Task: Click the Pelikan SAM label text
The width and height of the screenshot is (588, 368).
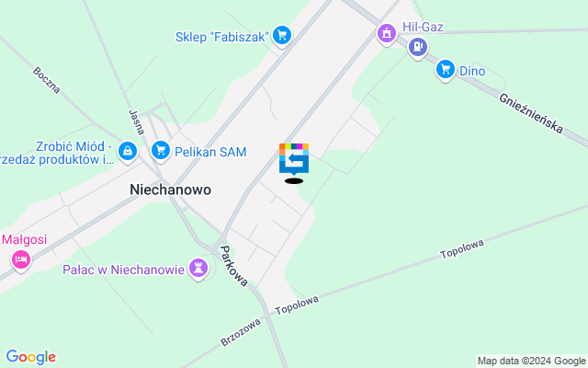Action: pos(210,152)
